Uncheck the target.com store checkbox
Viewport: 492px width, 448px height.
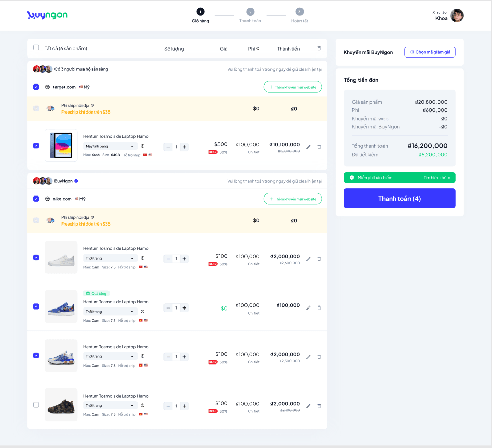point(36,87)
